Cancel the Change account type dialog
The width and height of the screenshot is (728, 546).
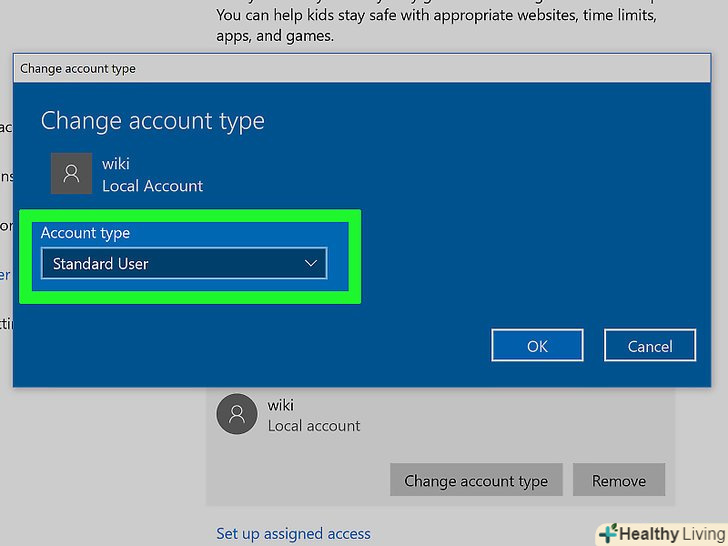pos(649,346)
